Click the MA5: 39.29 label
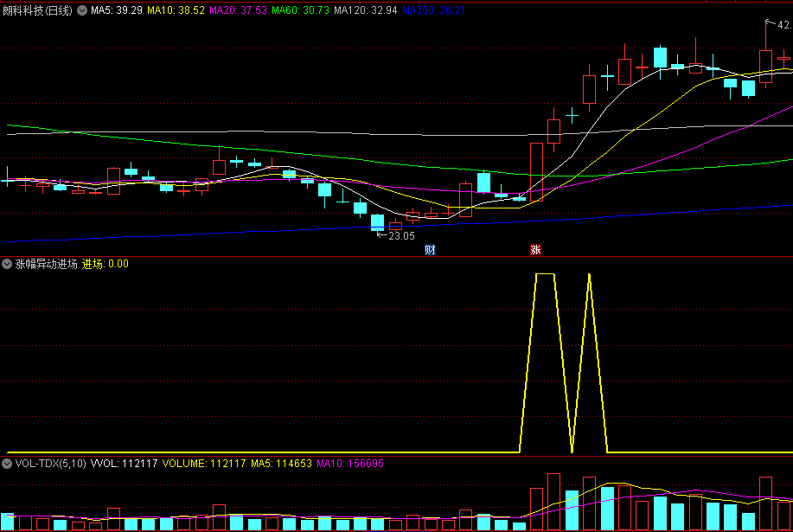 (x=117, y=10)
